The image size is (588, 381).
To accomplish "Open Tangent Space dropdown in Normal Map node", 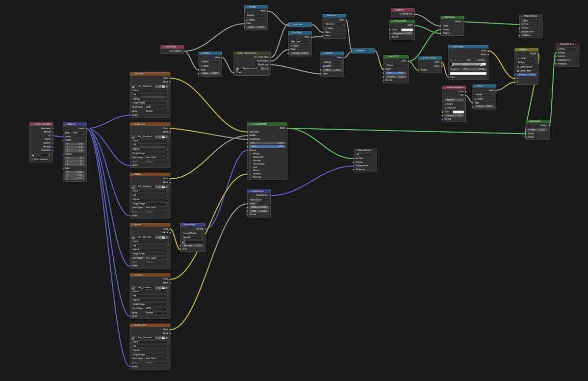I will 193,233.
